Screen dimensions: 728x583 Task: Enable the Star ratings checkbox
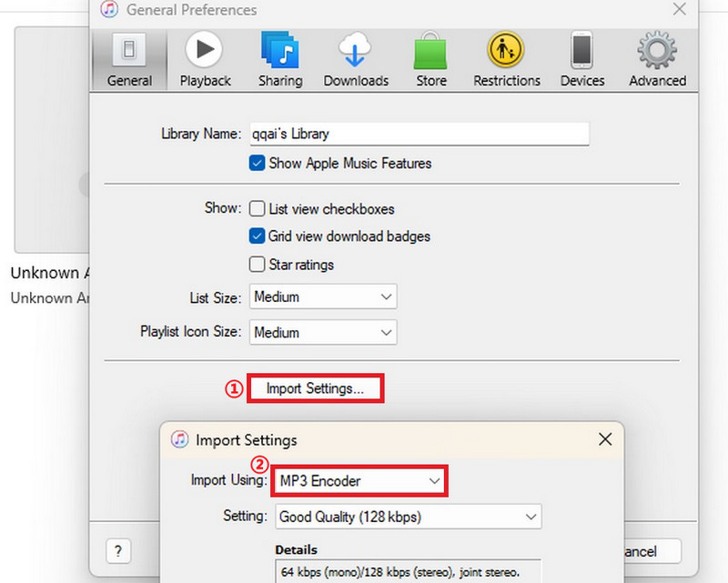tap(257, 265)
